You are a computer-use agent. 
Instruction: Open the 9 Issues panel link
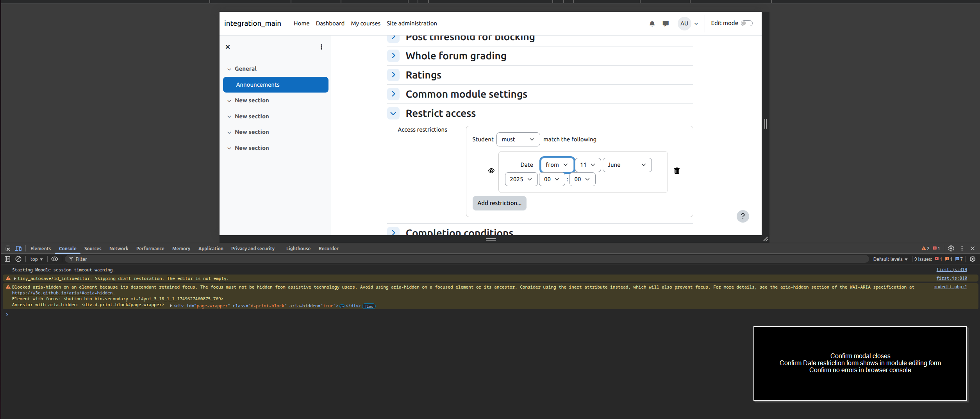pyautogui.click(x=939, y=259)
